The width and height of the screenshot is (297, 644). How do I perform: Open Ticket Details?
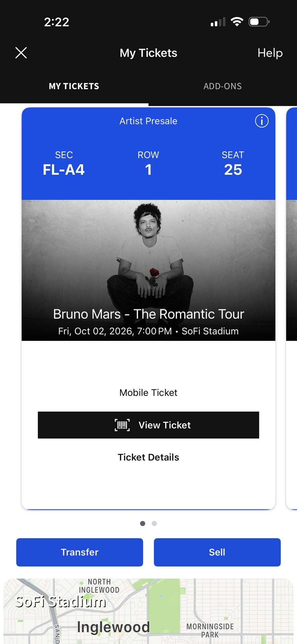pyautogui.click(x=148, y=457)
